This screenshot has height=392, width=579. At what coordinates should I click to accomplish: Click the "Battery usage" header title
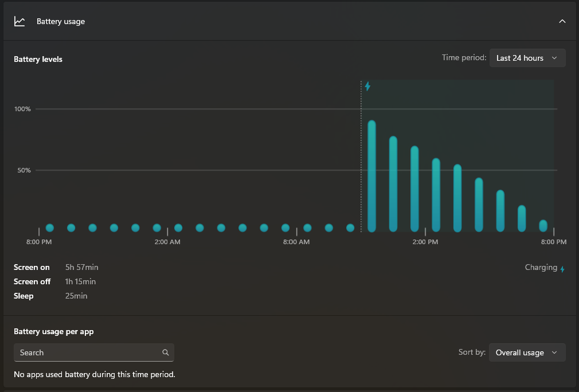coord(61,21)
